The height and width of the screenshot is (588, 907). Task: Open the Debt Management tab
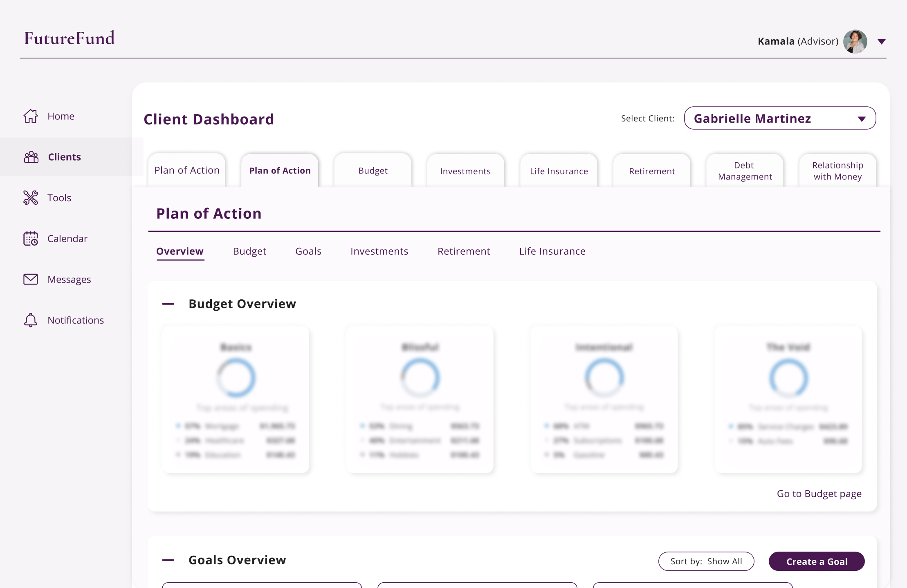[x=745, y=171]
